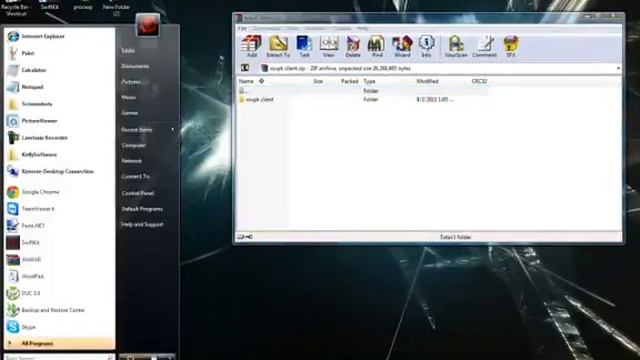Click the drive icon in WinRAR status bar
This screenshot has height=360, width=640.
[x=245, y=237]
